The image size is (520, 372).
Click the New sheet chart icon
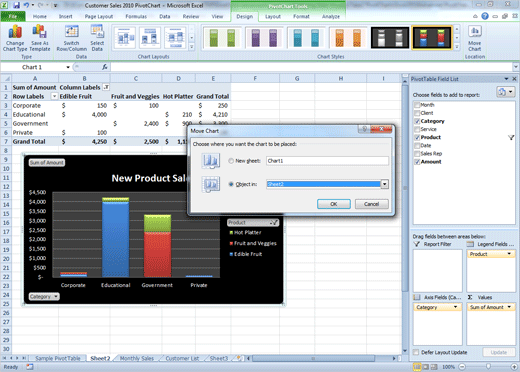coord(211,161)
